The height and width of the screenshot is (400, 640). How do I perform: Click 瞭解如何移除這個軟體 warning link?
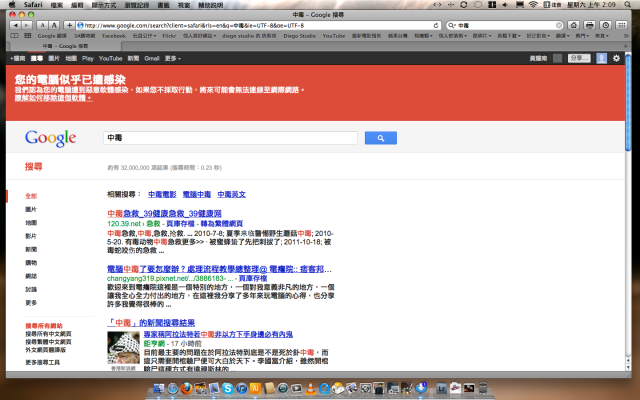(53, 98)
